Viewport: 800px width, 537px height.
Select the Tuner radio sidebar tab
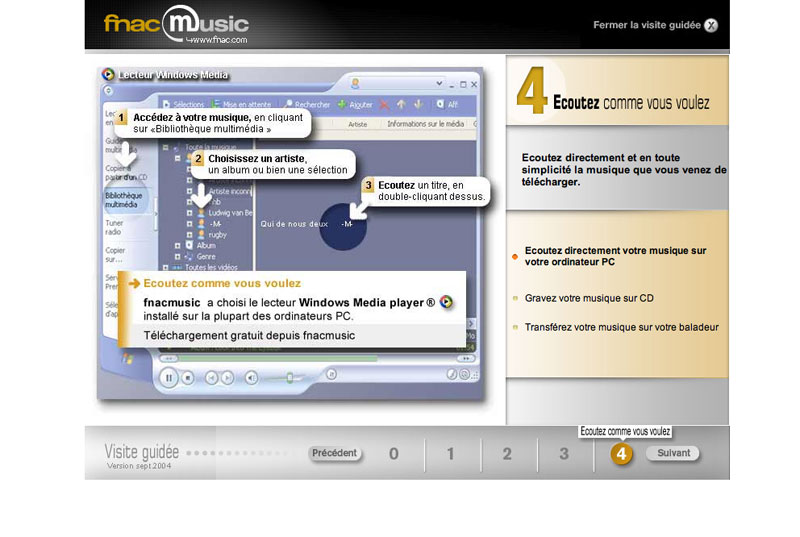coord(114,227)
